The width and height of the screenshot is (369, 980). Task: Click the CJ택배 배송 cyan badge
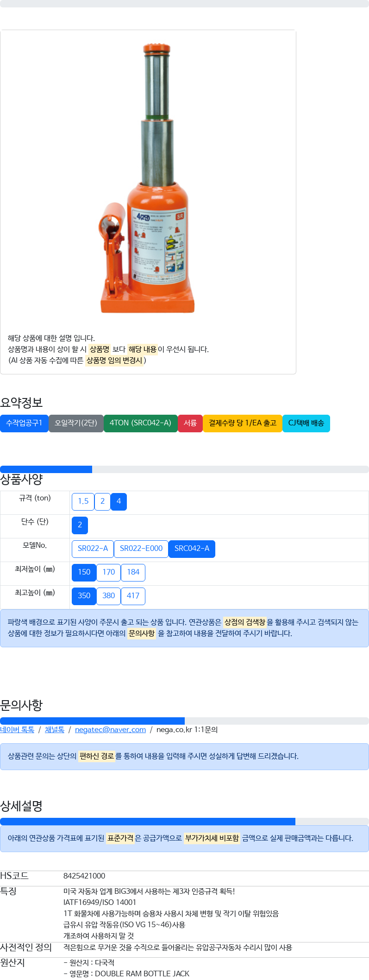[x=306, y=423]
